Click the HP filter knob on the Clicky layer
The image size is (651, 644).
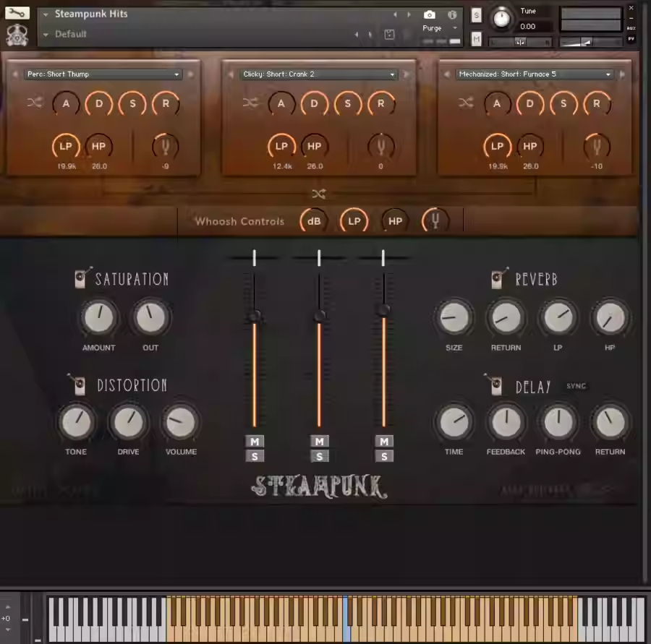click(x=315, y=147)
